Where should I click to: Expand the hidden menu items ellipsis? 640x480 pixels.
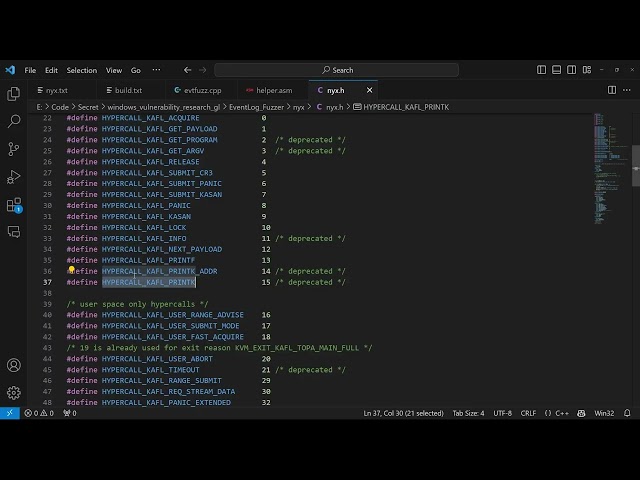coord(156,70)
